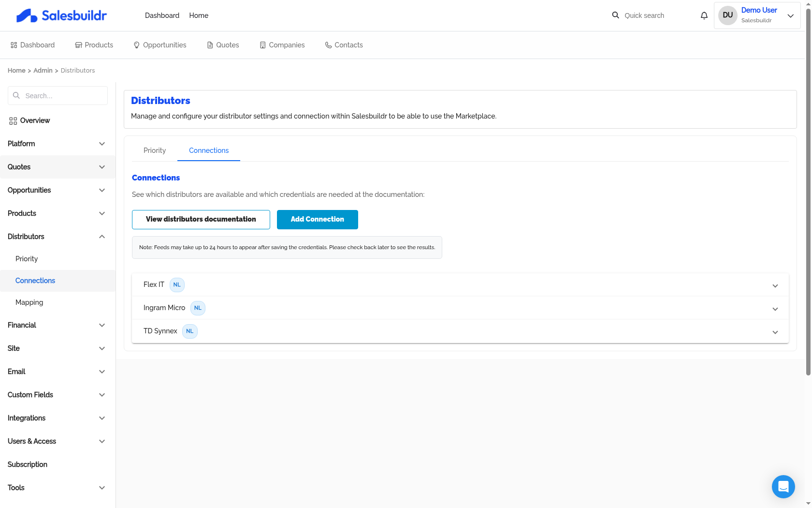Expand the Opportunities sidebar section
This screenshot has width=812, height=508.
[x=102, y=190]
